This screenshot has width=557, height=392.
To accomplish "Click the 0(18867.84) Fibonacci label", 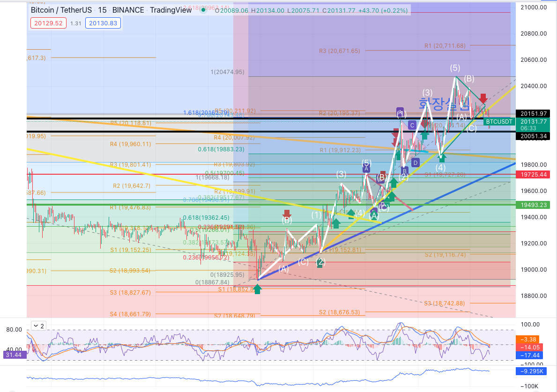I will pyautogui.click(x=212, y=282).
